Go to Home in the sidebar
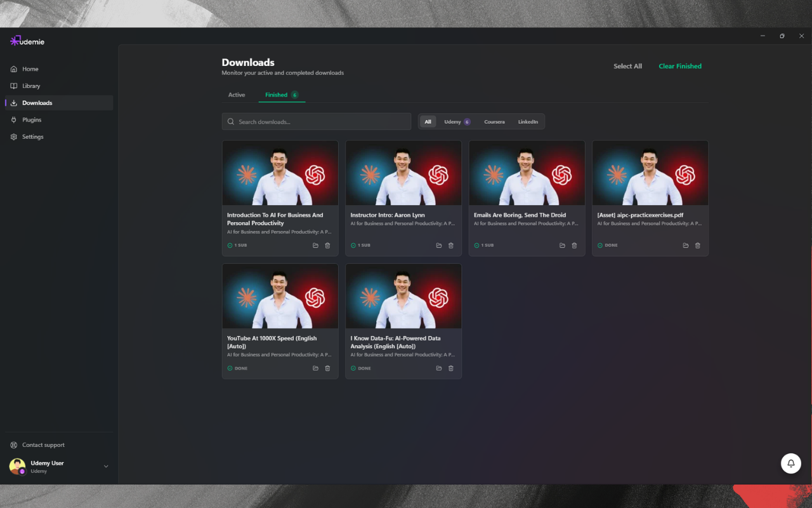812x508 pixels. pos(59,69)
